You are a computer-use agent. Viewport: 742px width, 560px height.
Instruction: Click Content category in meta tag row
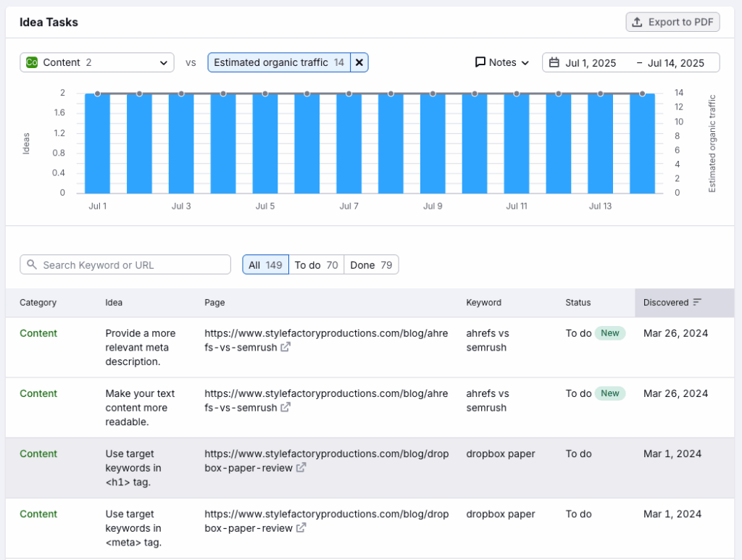[38, 514]
